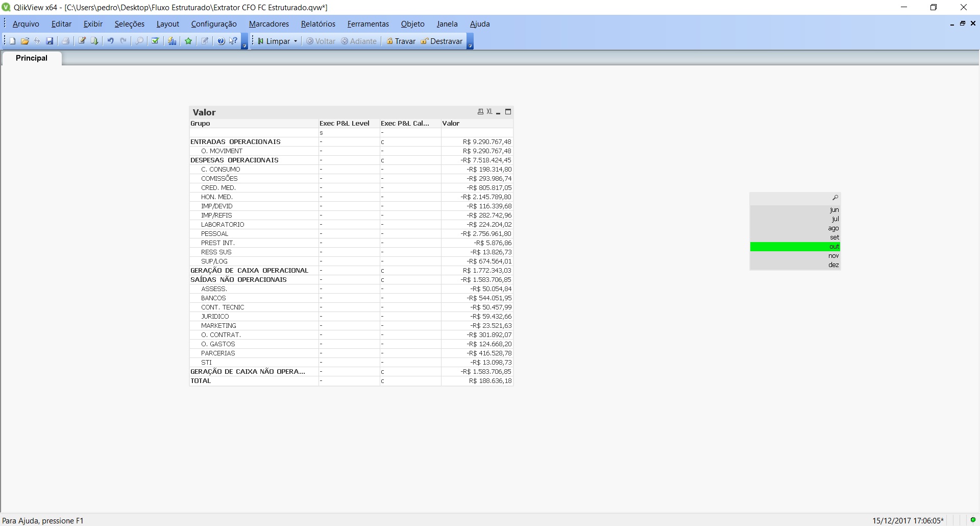Open the Relatórios menu
The image size is (980, 526).
[318, 24]
